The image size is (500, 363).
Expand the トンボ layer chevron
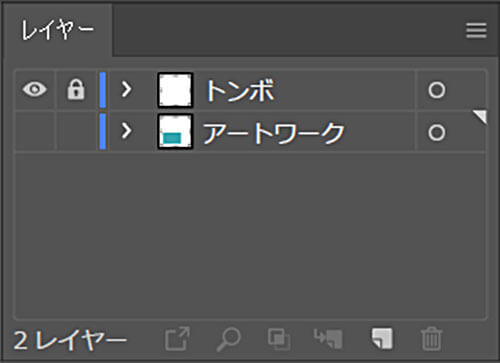[x=126, y=89]
